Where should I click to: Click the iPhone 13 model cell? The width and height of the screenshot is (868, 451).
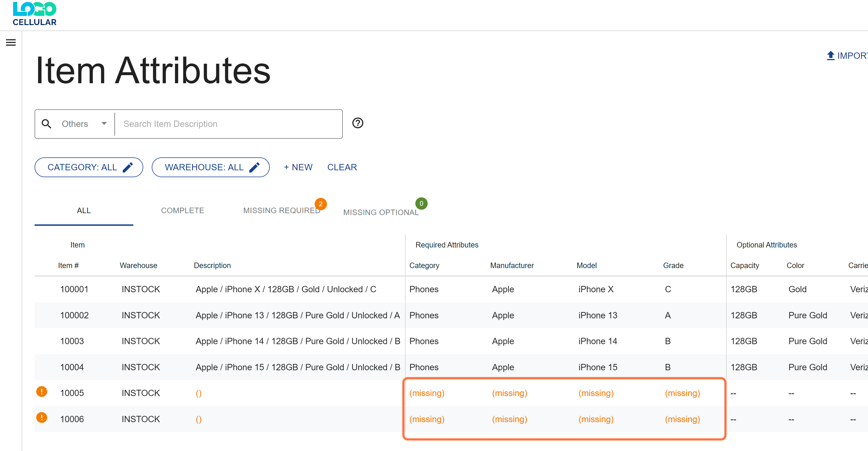click(598, 315)
